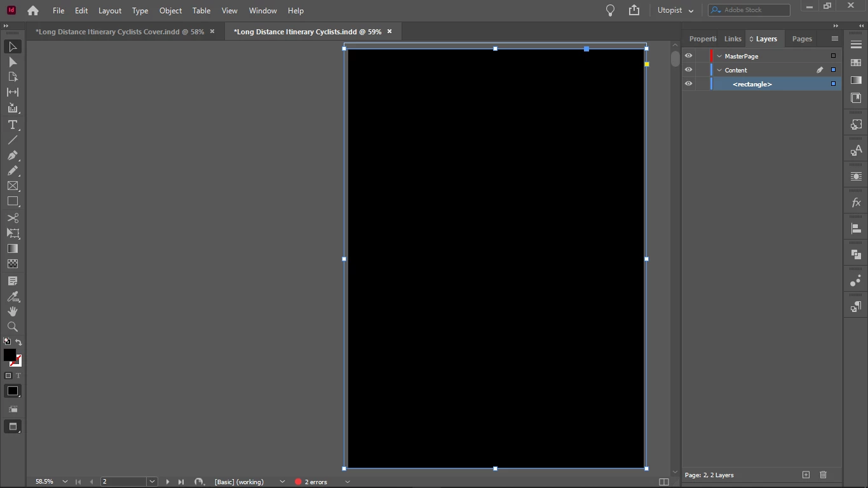Collapse the Content layer
Image resolution: width=868 pixels, height=488 pixels.
(719, 70)
